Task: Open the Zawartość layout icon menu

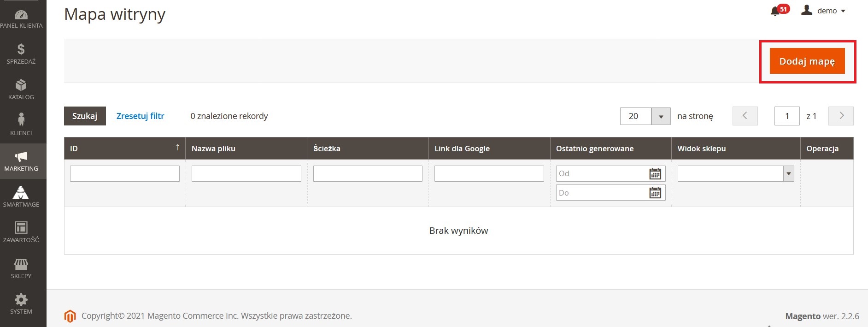Action: (21, 232)
